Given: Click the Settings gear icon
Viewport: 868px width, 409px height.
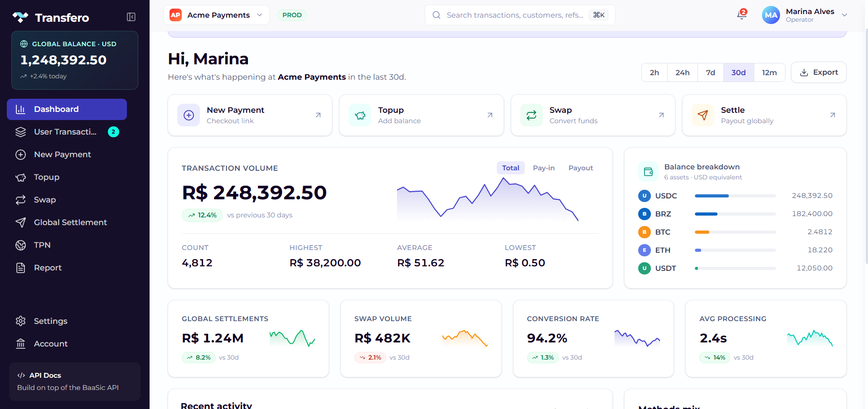Looking at the screenshot, I should 20,321.
